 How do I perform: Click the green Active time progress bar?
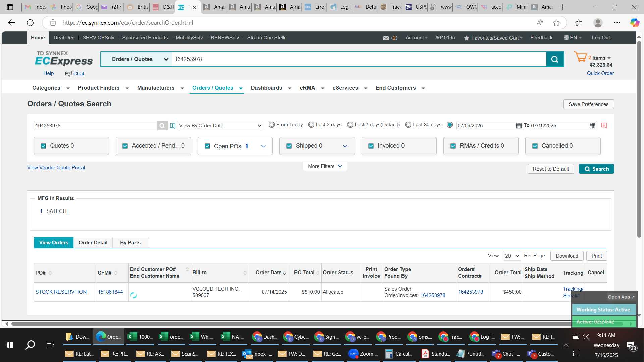[x=604, y=322]
